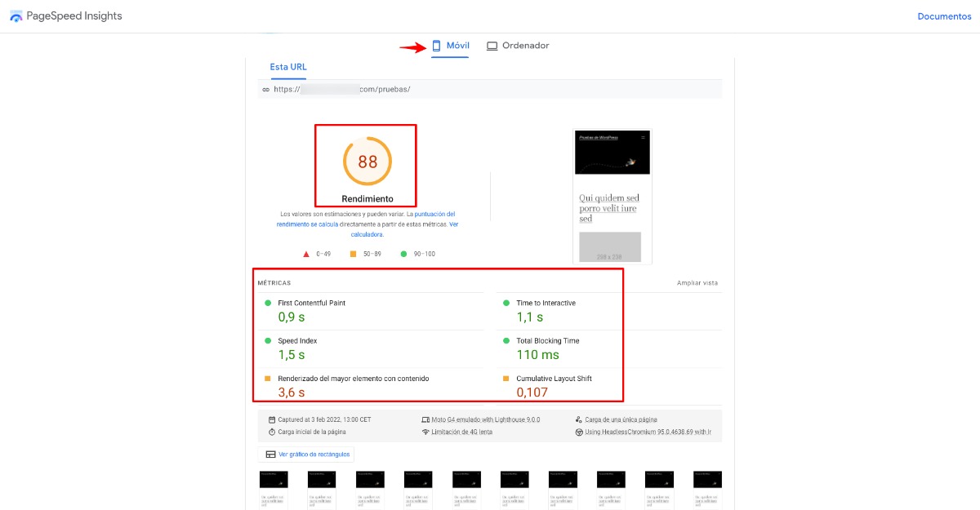The image size is (980, 510).
Task: Switch to the Móvil tab
Action: coord(450,46)
